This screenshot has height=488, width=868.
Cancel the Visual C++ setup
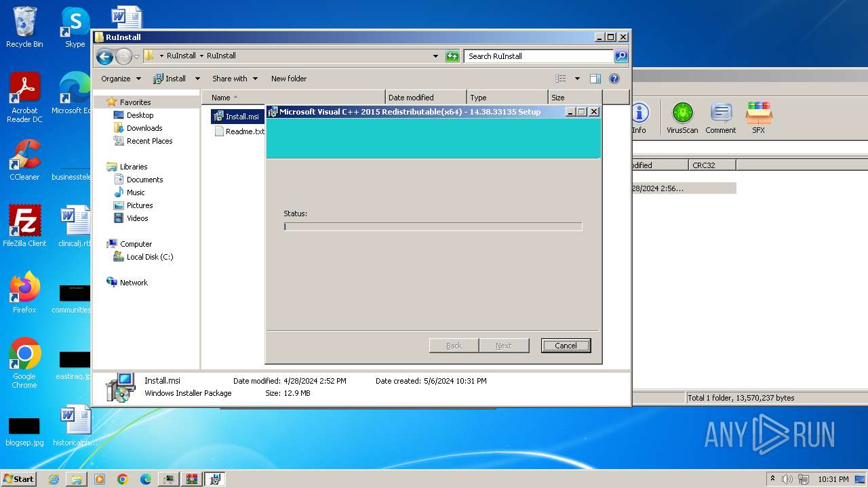click(x=566, y=346)
